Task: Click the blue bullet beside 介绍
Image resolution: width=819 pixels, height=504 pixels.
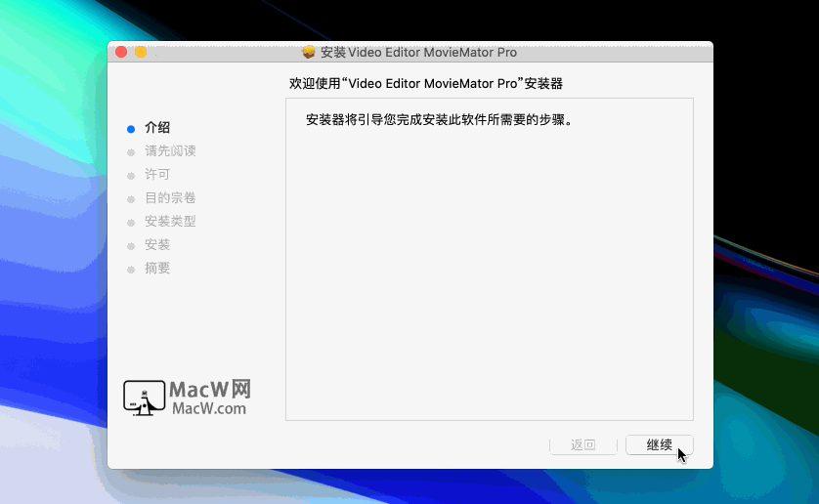Action: tap(131, 129)
